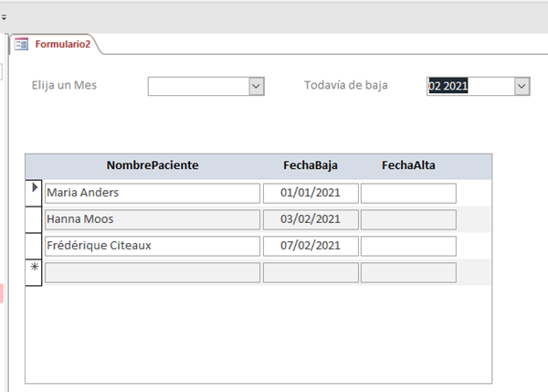Expand the Todavía de baja dropdown arrow

coord(522,86)
